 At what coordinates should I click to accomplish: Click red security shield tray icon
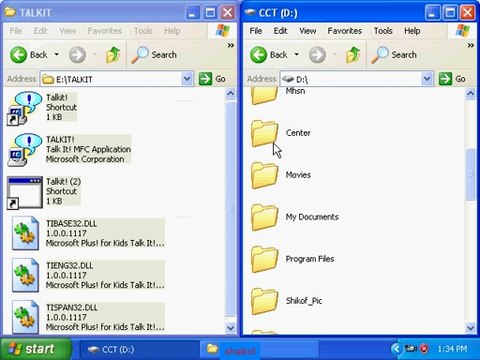(x=424, y=349)
